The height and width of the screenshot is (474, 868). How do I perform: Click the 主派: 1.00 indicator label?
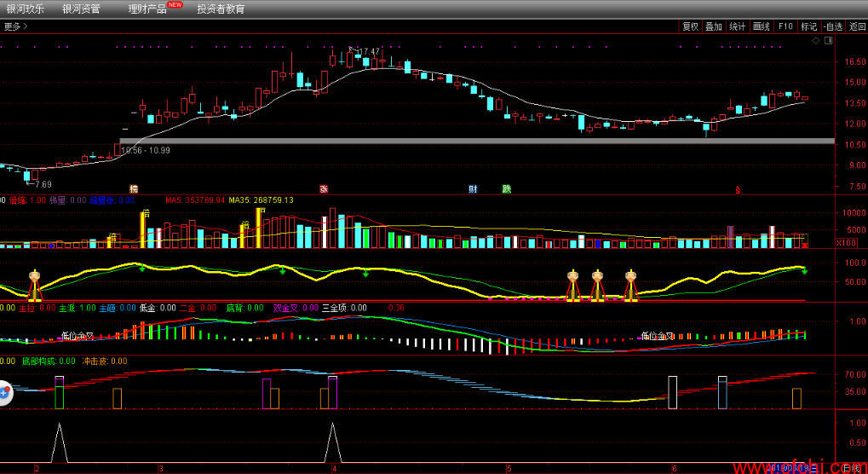point(78,308)
